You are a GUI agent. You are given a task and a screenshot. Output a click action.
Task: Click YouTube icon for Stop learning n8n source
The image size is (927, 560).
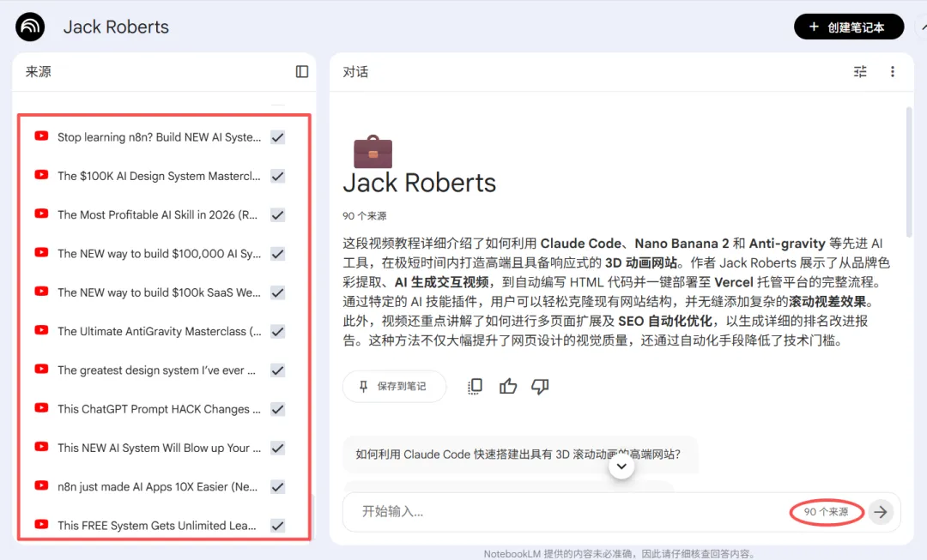[41, 135]
